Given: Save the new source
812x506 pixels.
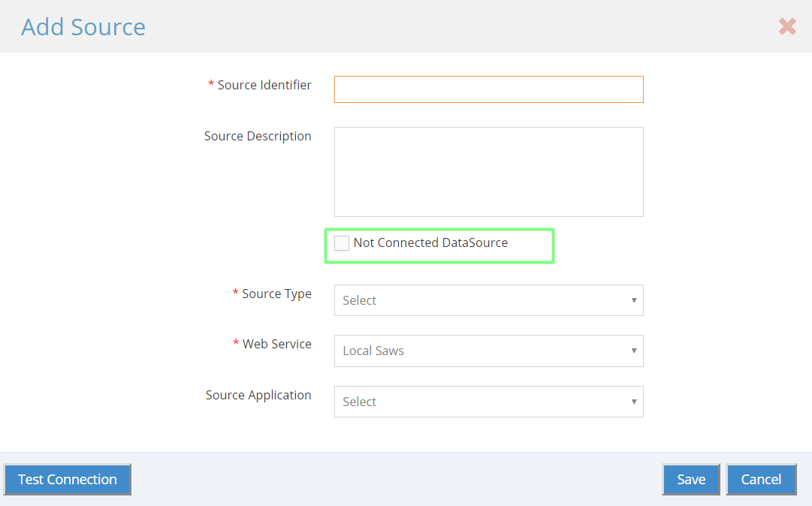Looking at the screenshot, I should 691,480.
